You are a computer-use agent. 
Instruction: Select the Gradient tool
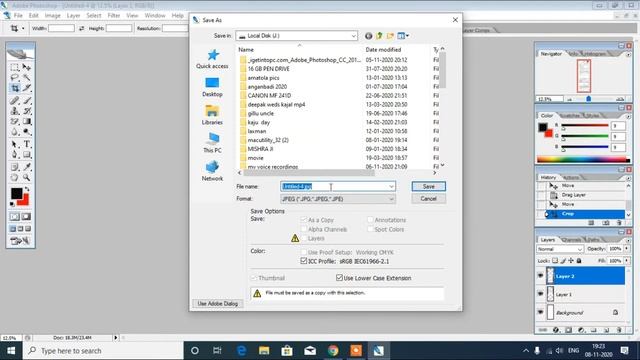[27, 122]
